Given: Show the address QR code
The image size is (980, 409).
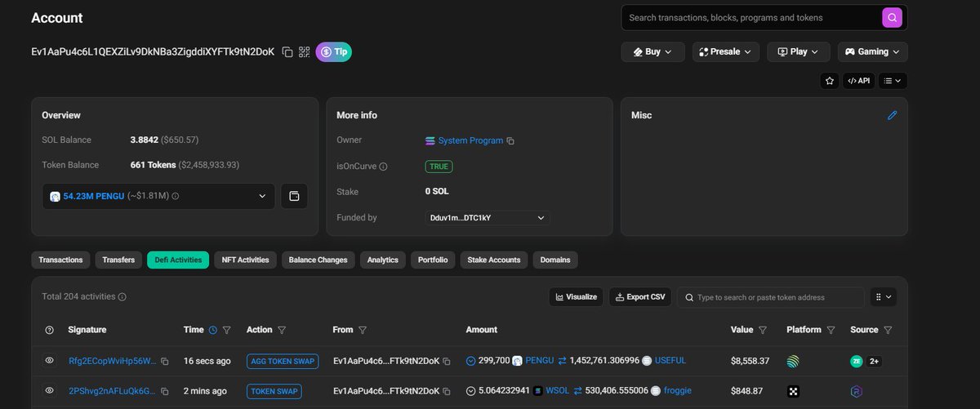Looking at the screenshot, I should [305, 51].
